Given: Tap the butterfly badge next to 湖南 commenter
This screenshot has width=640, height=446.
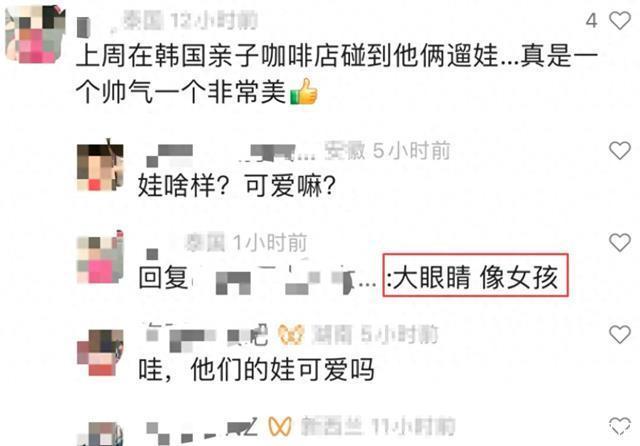Looking at the screenshot, I should click(291, 335).
